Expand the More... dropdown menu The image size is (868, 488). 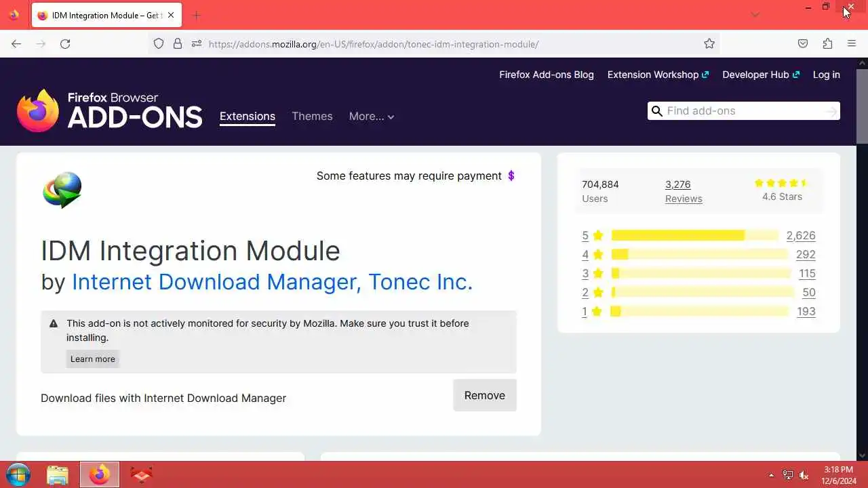tap(372, 117)
